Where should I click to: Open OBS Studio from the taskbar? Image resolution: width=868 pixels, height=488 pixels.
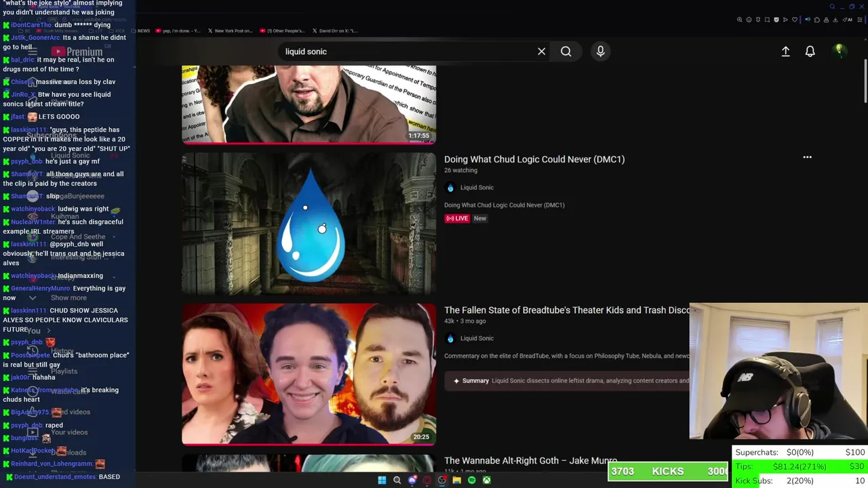coord(441,481)
